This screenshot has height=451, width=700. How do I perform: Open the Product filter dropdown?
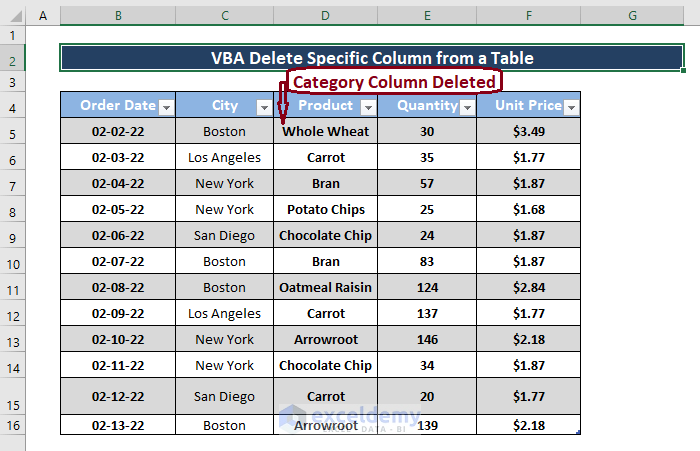click(x=368, y=107)
